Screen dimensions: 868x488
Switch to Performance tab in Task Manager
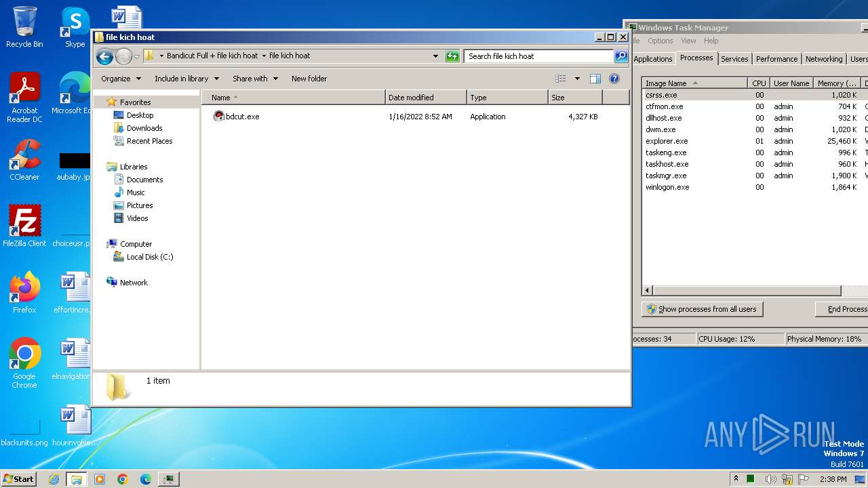[x=776, y=59]
